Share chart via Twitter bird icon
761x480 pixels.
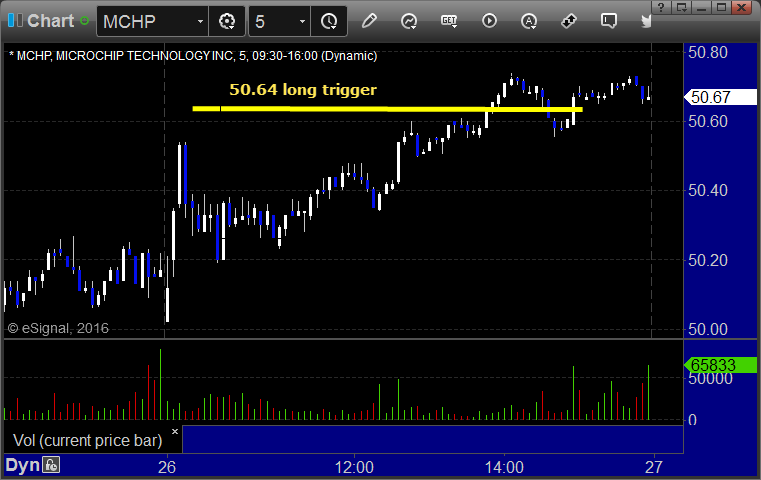click(646, 21)
